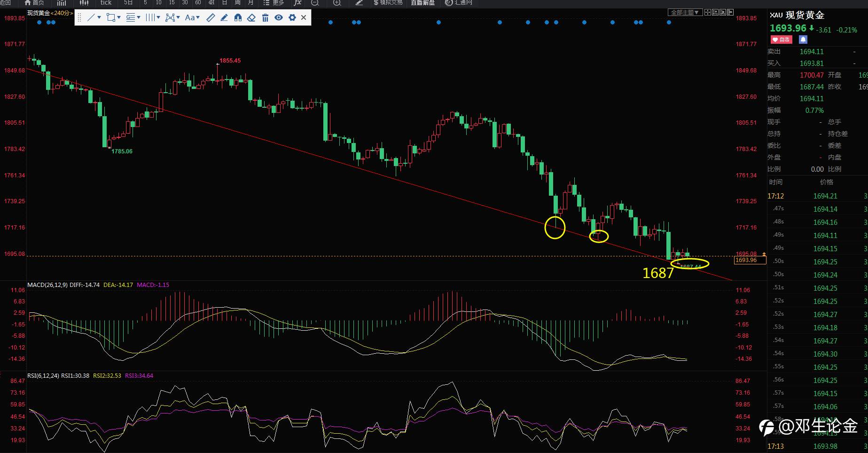Viewport: 868px width, 453px height.
Task: Open the 汇通网 link
Action: [459, 2]
